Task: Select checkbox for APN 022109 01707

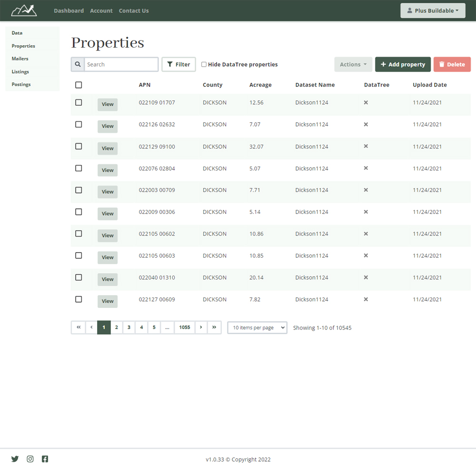Action: [x=79, y=102]
